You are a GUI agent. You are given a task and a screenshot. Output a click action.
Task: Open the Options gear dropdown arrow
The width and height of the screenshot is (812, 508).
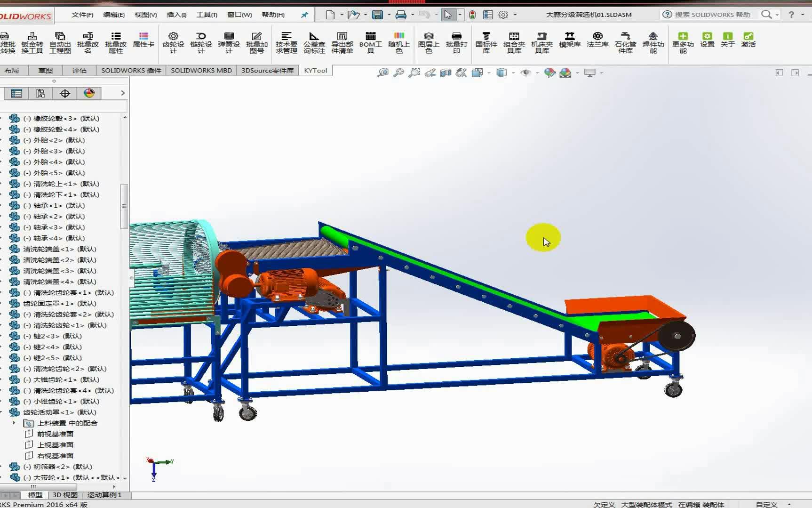515,15
